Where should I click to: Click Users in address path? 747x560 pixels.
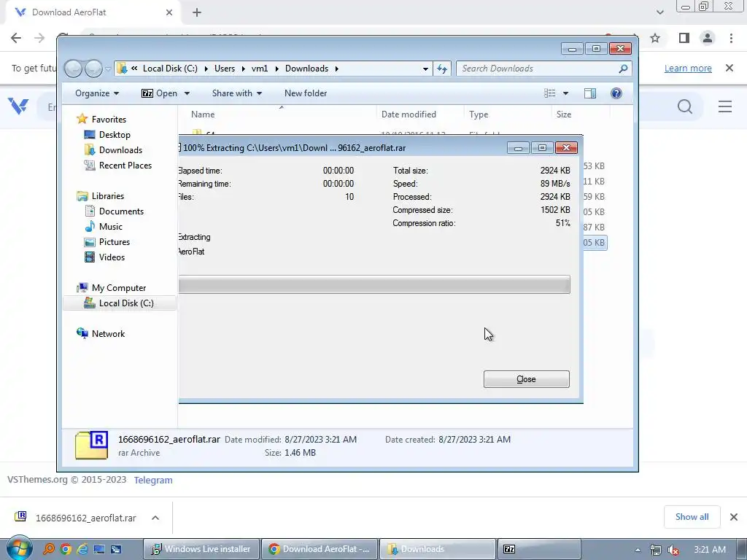225,69
